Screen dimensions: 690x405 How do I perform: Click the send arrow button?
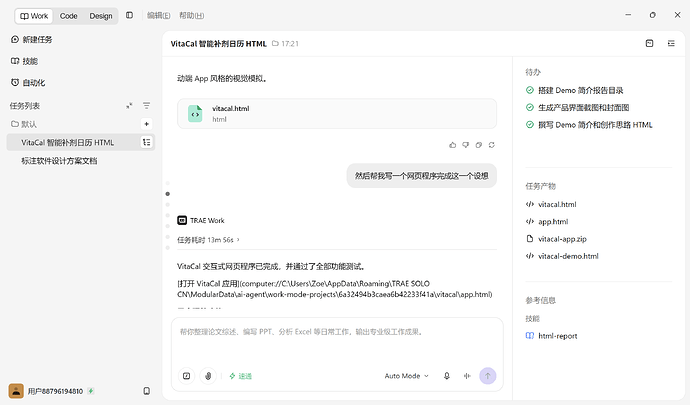tap(488, 376)
